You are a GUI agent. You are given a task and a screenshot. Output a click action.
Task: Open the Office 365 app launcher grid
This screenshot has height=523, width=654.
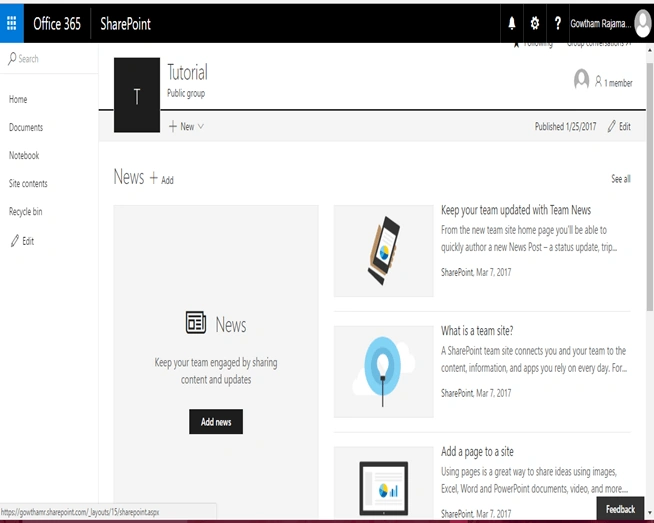point(12,23)
